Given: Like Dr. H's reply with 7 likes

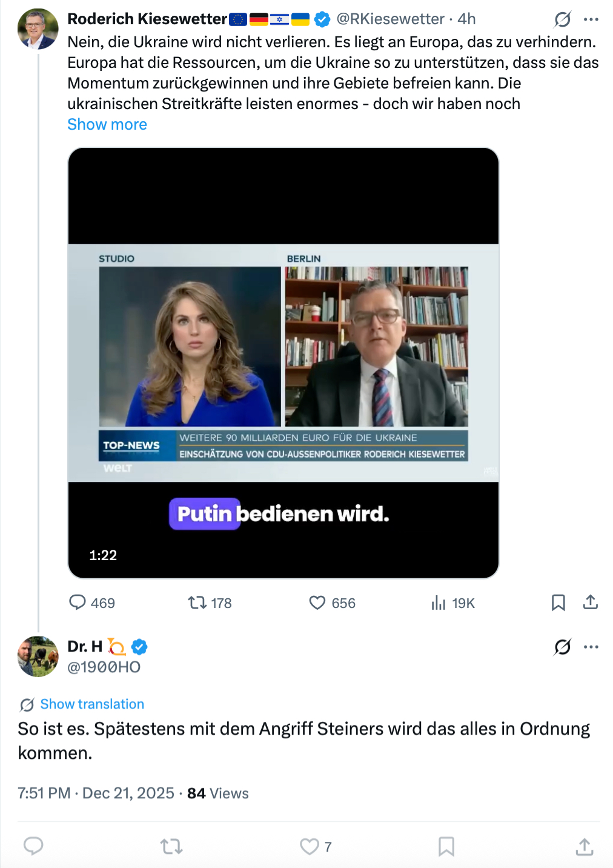Looking at the screenshot, I should click(x=310, y=846).
